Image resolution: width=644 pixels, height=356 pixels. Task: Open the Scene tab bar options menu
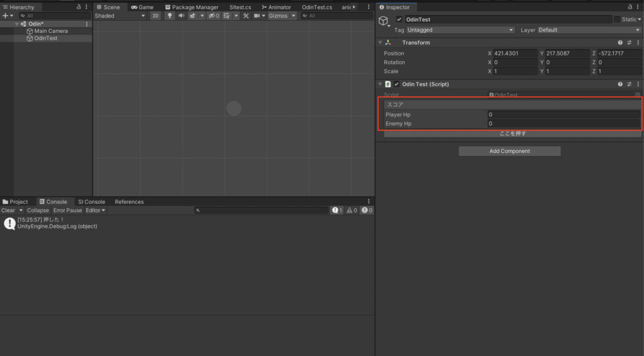(369, 7)
